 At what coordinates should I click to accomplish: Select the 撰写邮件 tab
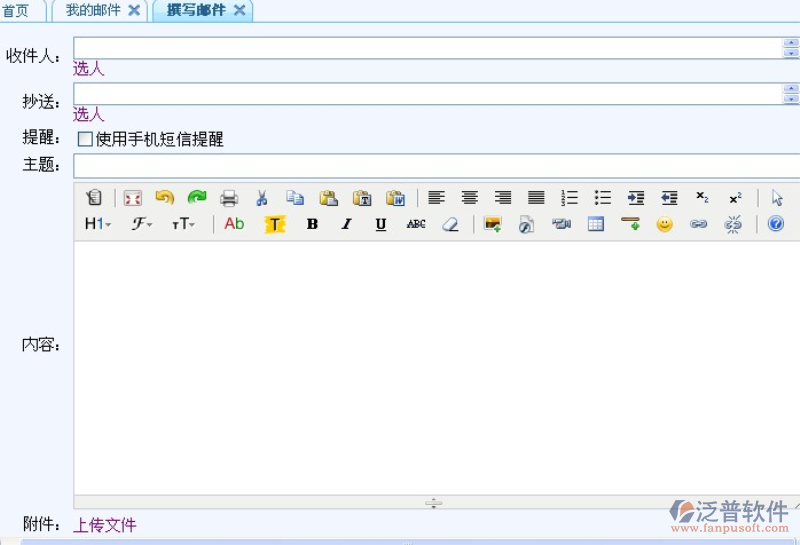coord(196,10)
